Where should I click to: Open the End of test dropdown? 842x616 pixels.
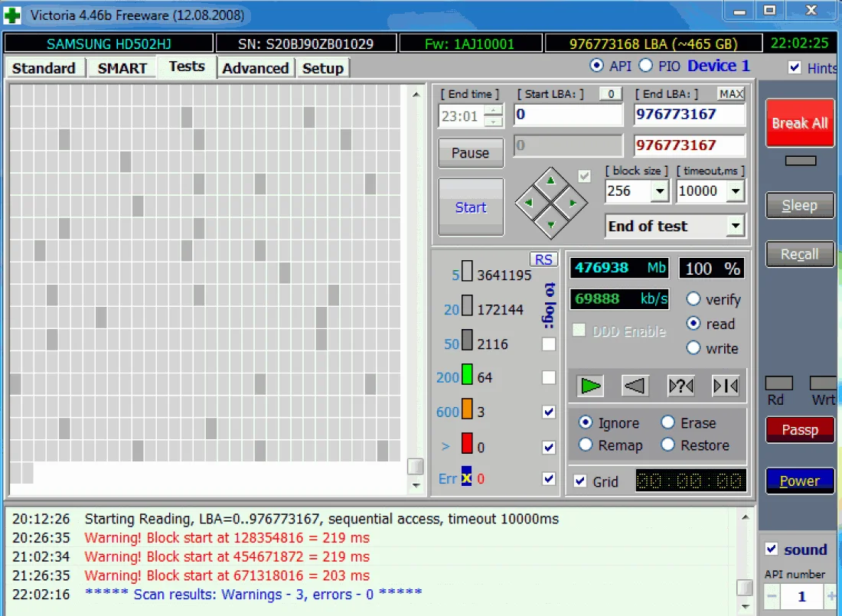(736, 226)
